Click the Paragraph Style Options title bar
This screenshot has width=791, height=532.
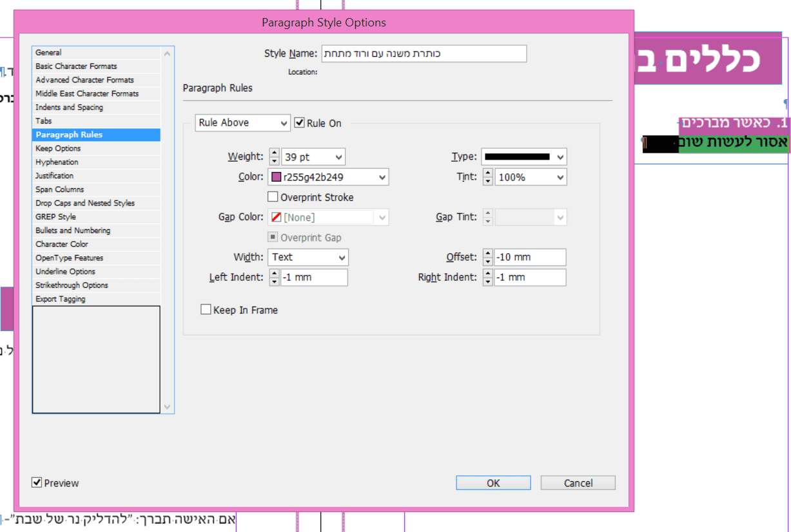[x=324, y=23]
